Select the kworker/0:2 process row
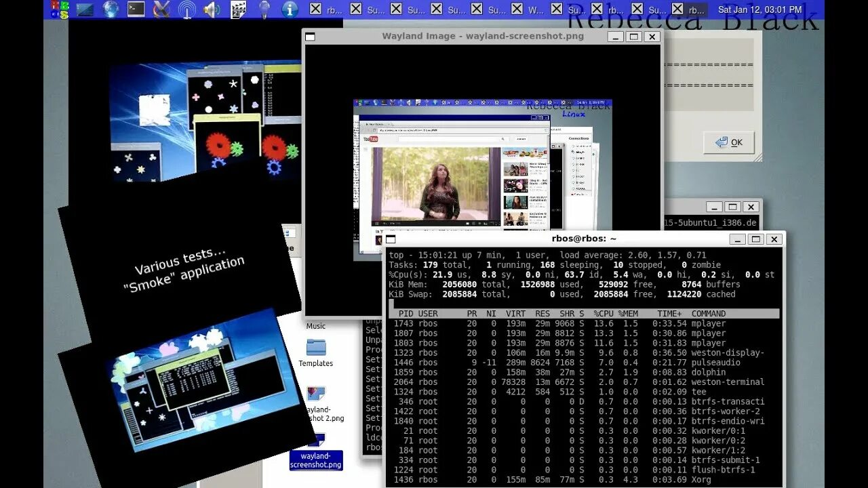Viewport: 868px width, 488px height. pyautogui.click(x=584, y=441)
